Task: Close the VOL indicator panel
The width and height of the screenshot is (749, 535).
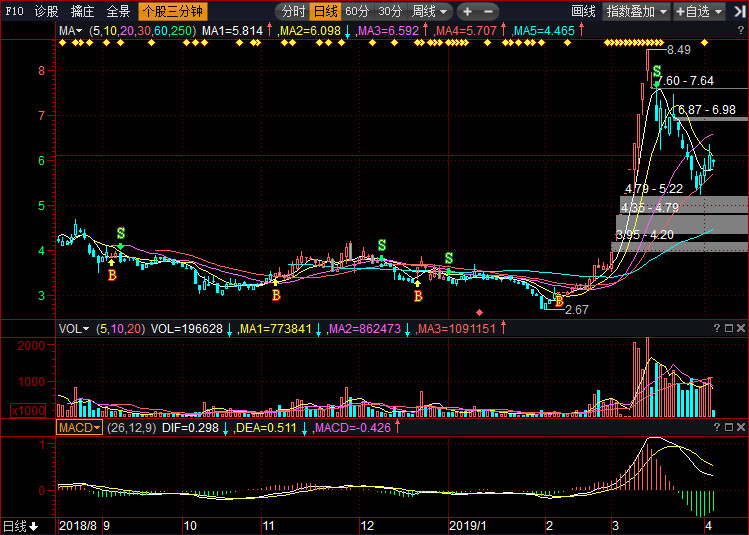Action: 740,328
